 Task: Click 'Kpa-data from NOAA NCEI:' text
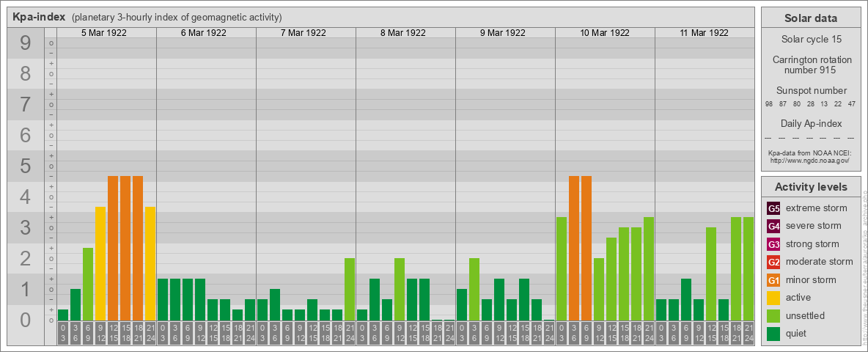810,153
